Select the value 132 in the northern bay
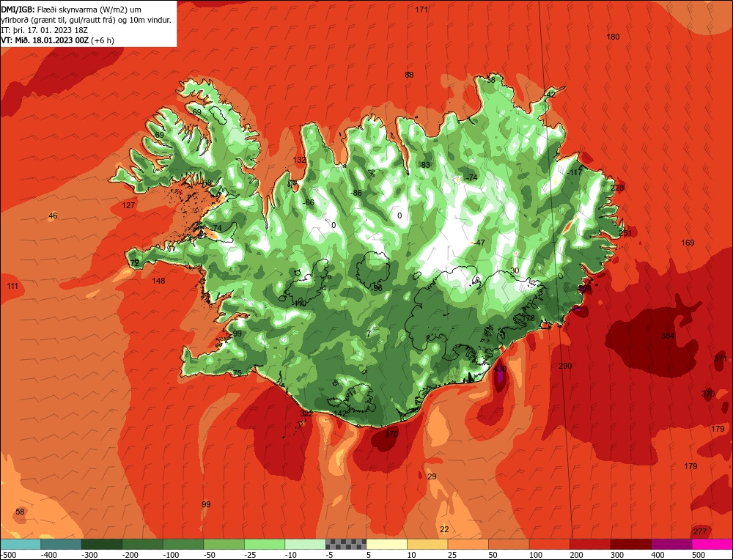Screen dimensions: 733x560 (299, 160)
